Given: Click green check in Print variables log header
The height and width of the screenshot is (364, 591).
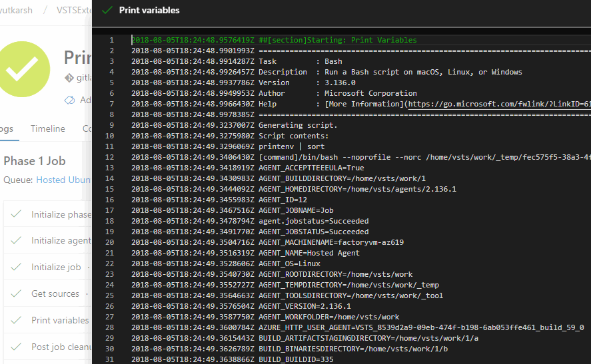Looking at the screenshot, I should coord(107,11).
